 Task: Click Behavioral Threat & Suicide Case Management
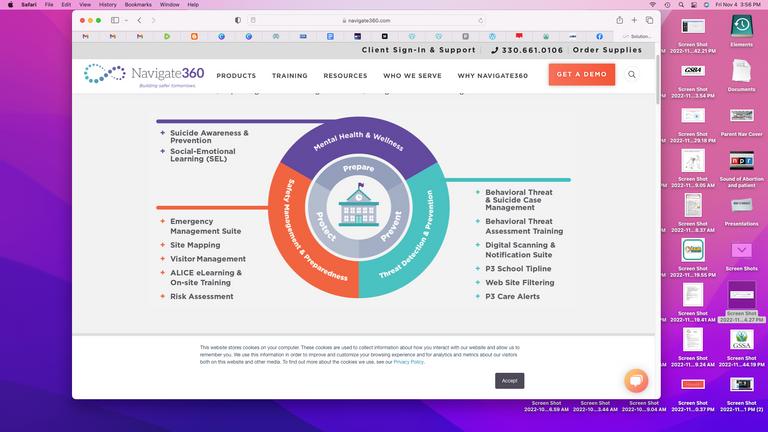(x=519, y=200)
